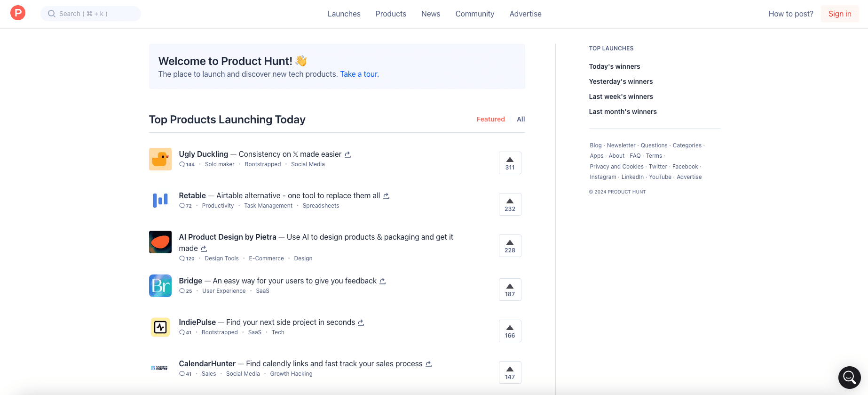868x395 pixels.
Task: Upvote IndiePulse with 166 votes
Action: (510, 331)
